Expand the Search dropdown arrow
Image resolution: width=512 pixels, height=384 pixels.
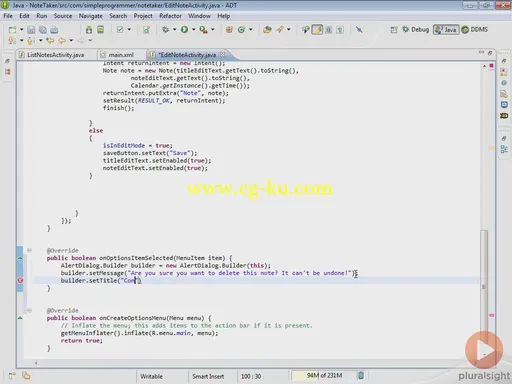(x=289, y=30)
